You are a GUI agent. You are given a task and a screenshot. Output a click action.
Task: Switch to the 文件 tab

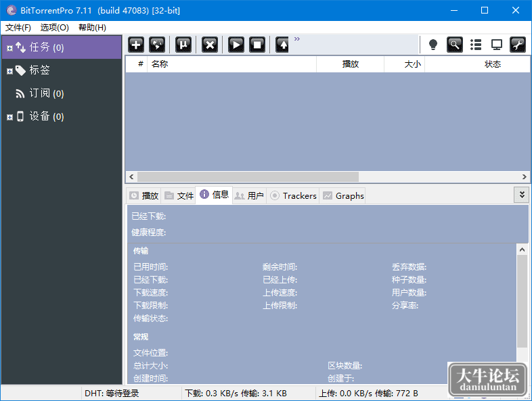point(179,195)
